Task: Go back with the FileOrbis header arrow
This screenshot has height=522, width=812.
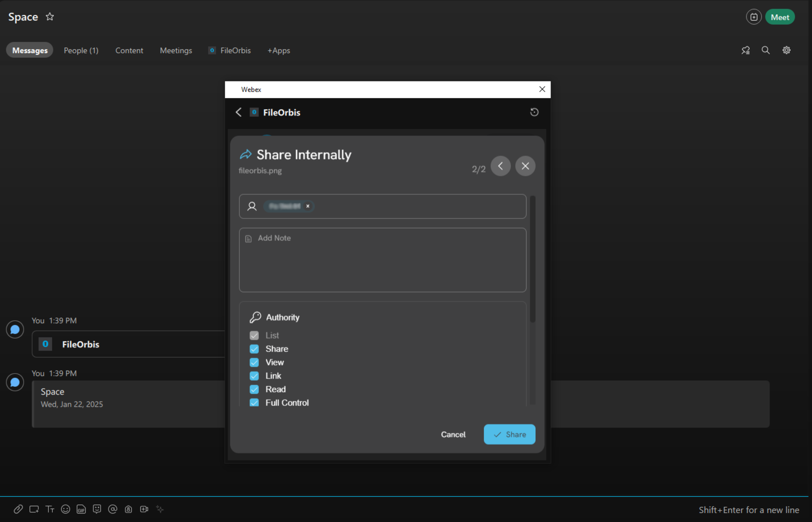Action: pos(239,112)
